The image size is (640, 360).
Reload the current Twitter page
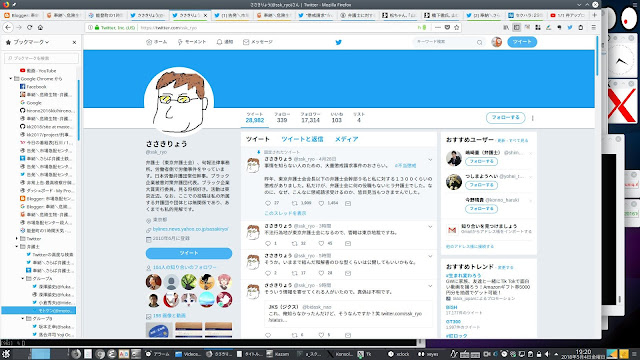pos(29,27)
